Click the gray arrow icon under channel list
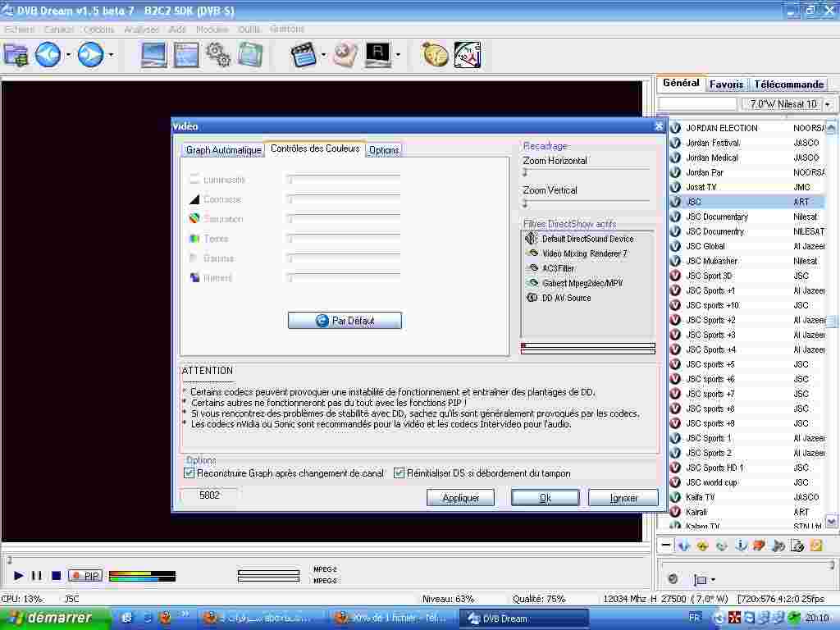840x630 pixels. pyautogui.click(x=778, y=546)
